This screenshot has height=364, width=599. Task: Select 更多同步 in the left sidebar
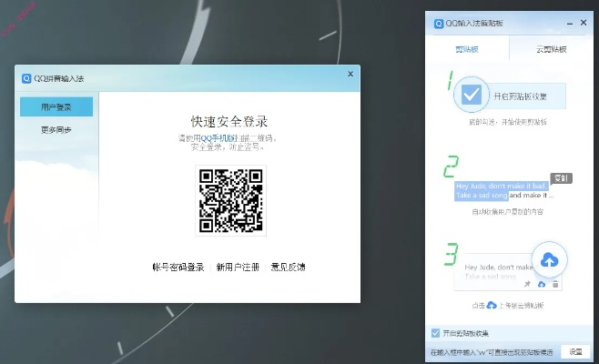56,129
